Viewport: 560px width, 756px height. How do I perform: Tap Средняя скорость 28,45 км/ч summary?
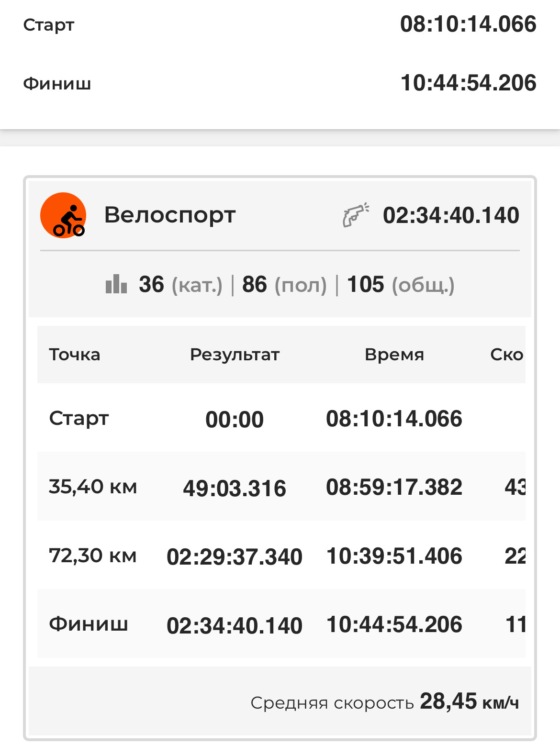click(385, 702)
